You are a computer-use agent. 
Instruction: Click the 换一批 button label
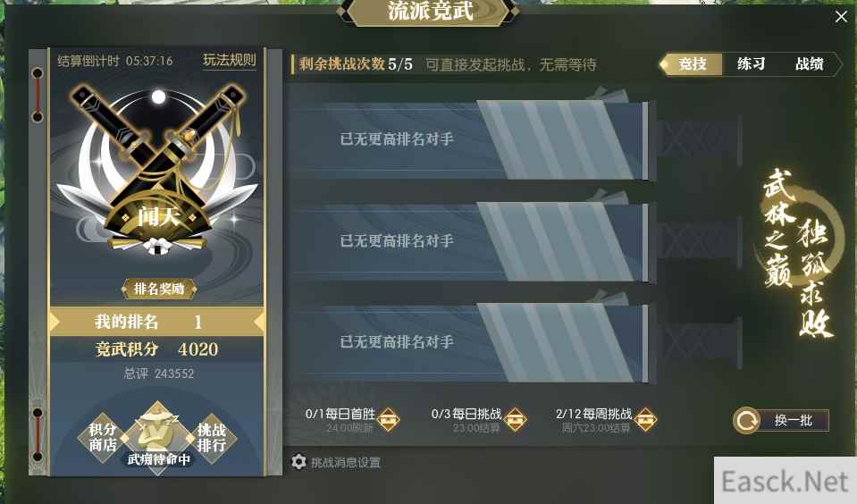tap(793, 420)
